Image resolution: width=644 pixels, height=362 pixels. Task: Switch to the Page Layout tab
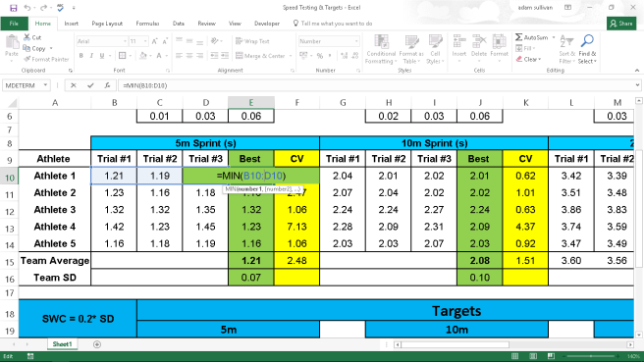[x=107, y=24]
